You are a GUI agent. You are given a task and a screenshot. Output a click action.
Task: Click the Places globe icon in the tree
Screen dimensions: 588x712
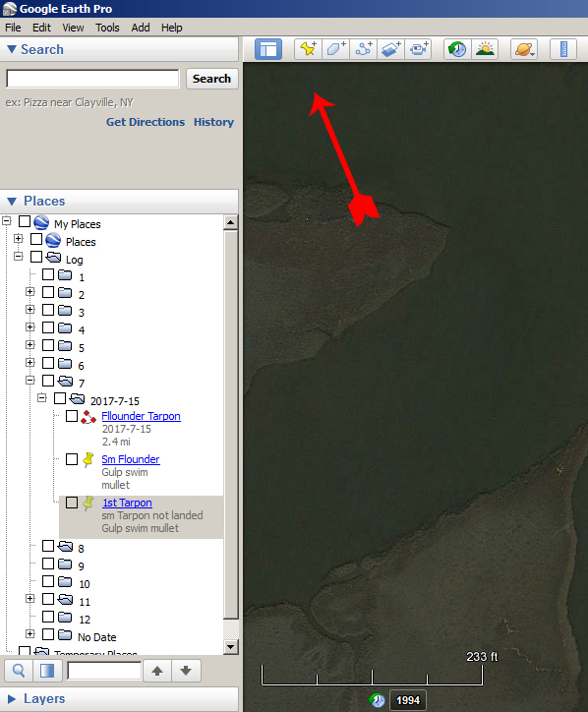point(53,240)
